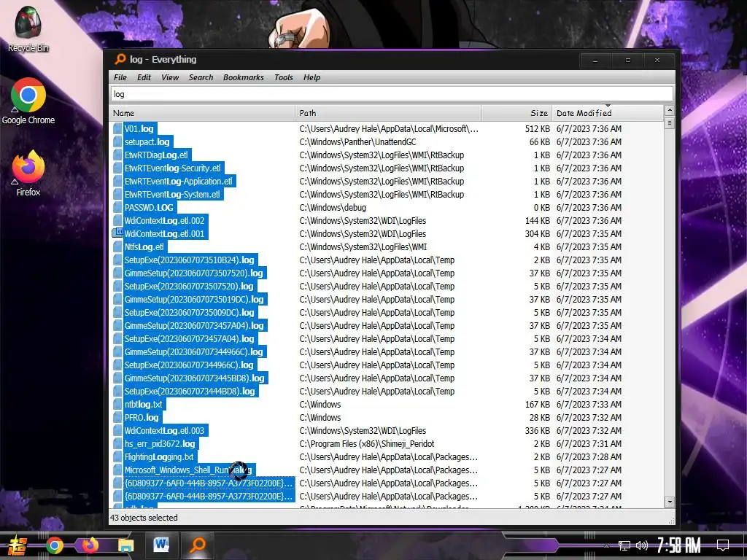
Task: Click file icon of V01.log
Action: tap(117, 128)
